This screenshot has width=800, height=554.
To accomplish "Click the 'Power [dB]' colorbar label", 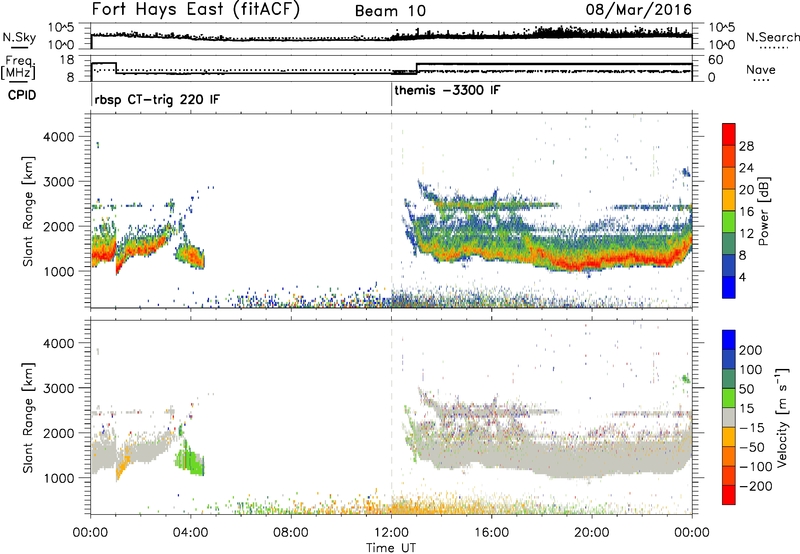I will (763, 211).
